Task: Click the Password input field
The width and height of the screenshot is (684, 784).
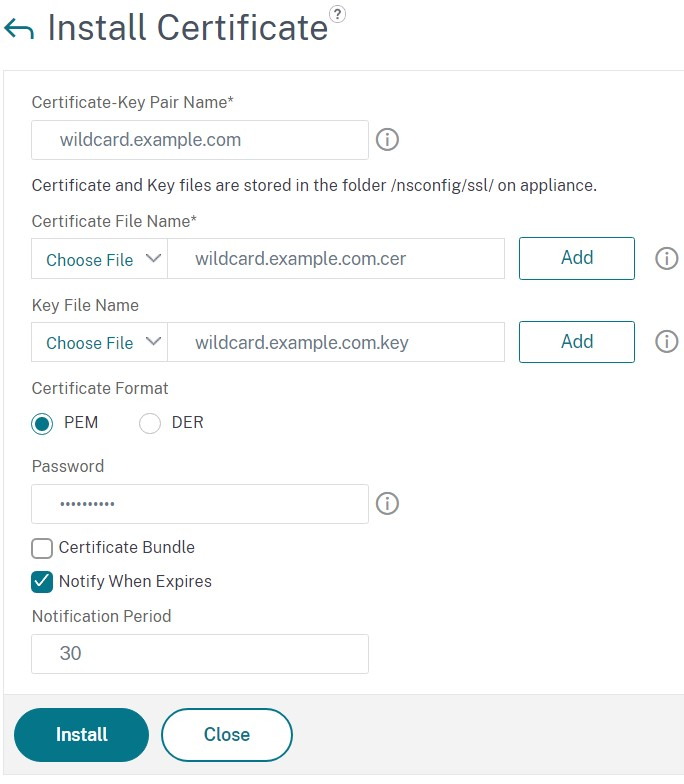Action: tap(200, 504)
